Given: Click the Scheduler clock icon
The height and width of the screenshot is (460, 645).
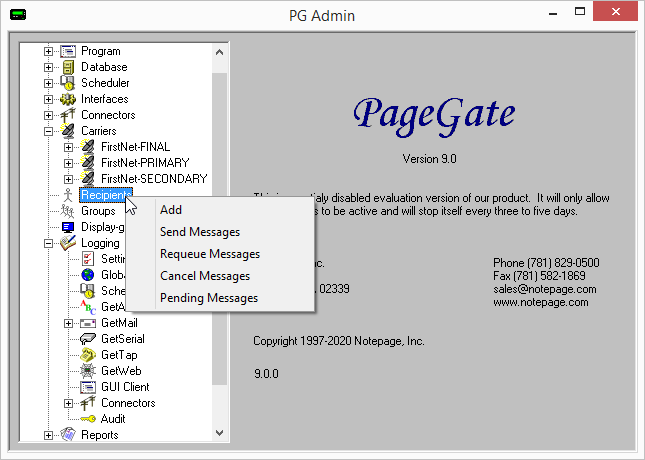Looking at the screenshot, I should coord(68,83).
